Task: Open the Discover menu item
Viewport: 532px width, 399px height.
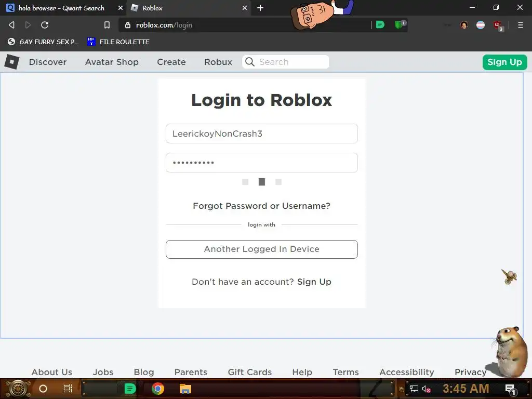Action: [48, 62]
